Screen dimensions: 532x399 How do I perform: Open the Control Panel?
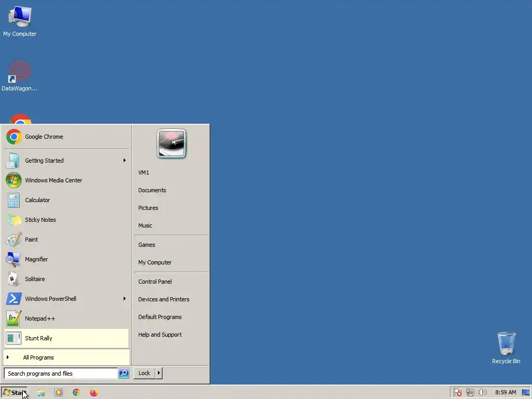pyautogui.click(x=155, y=282)
